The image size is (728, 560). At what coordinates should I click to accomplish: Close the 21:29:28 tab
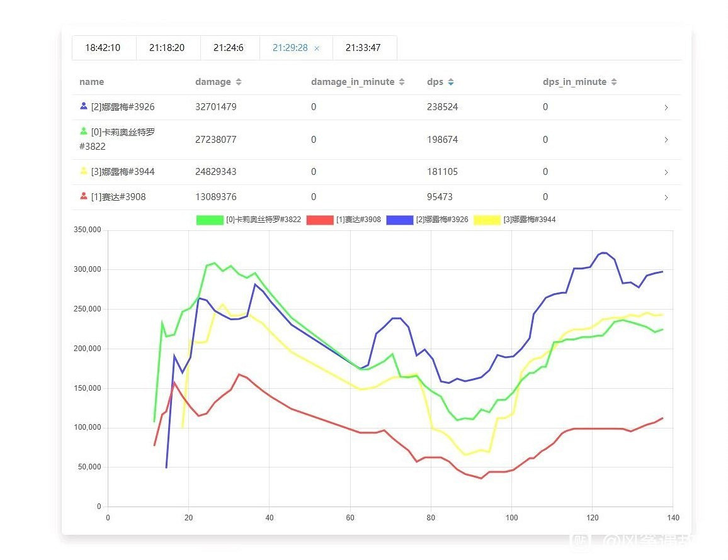click(x=317, y=48)
